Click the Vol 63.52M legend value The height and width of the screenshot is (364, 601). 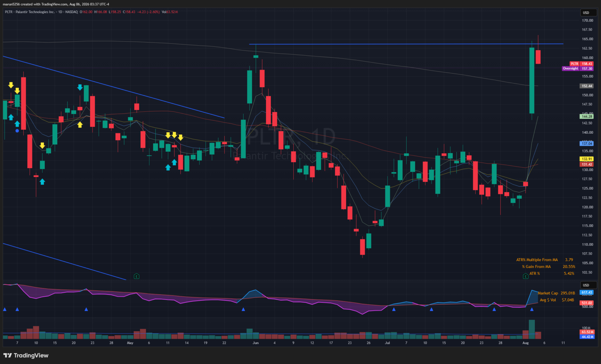pyautogui.click(x=170, y=12)
